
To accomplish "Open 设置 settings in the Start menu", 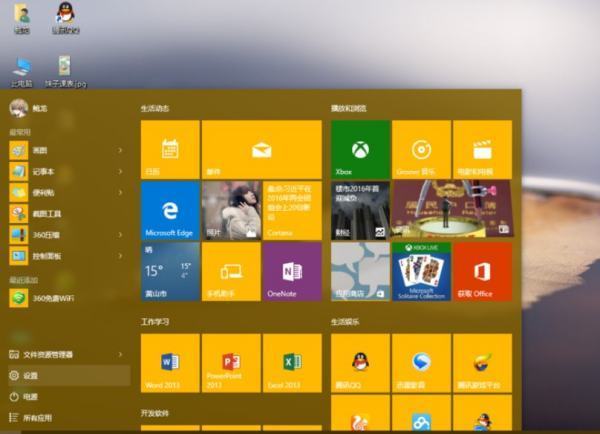I will pos(69,375).
